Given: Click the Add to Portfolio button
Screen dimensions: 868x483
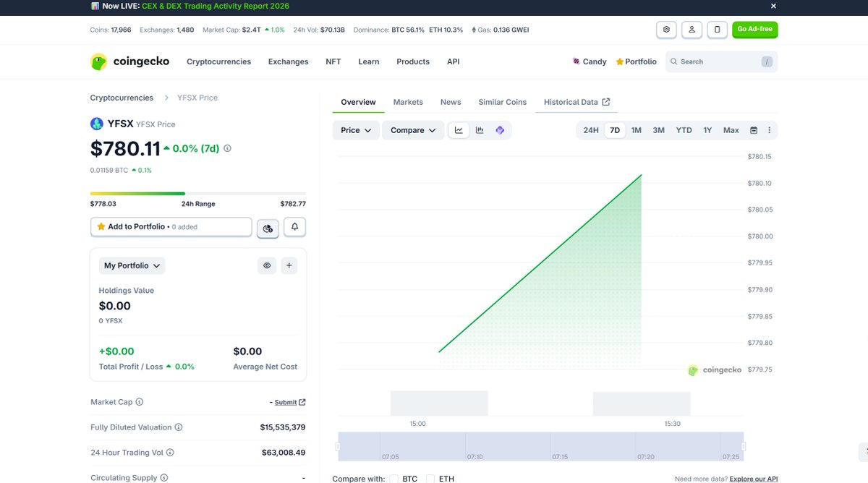Looking at the screenshot, I should [171, 226].
